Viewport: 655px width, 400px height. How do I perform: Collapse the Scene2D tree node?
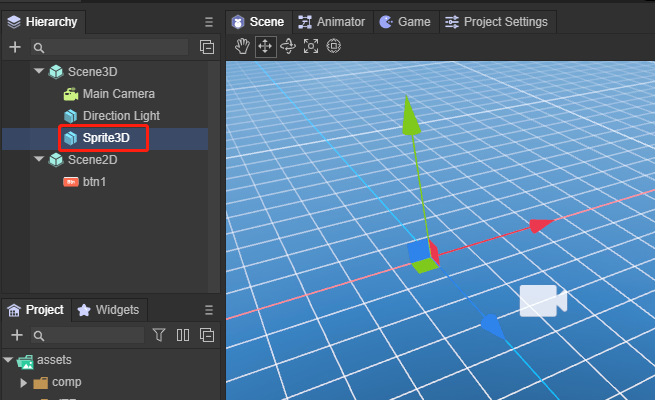tap(38, 160)
